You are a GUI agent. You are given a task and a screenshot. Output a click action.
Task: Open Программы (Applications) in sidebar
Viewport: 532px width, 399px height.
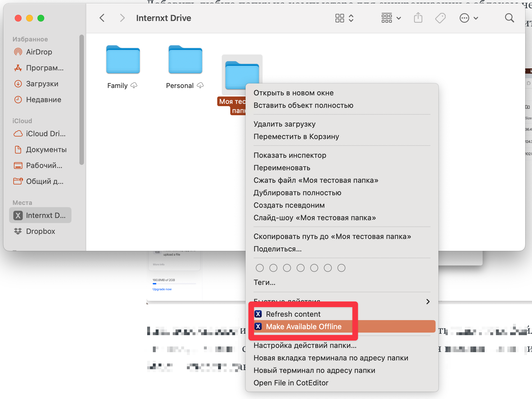pos(40,68)
